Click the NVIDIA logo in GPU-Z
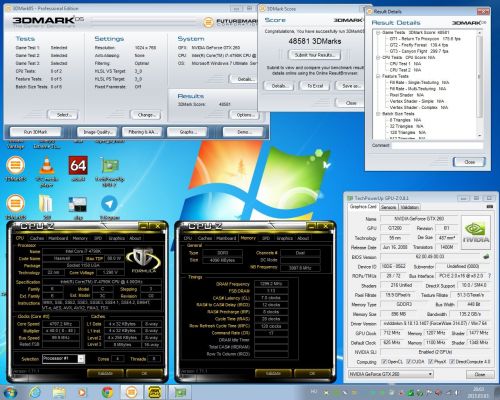The height and width of the screenshot is (400, 500). click(x=476, y=232)
